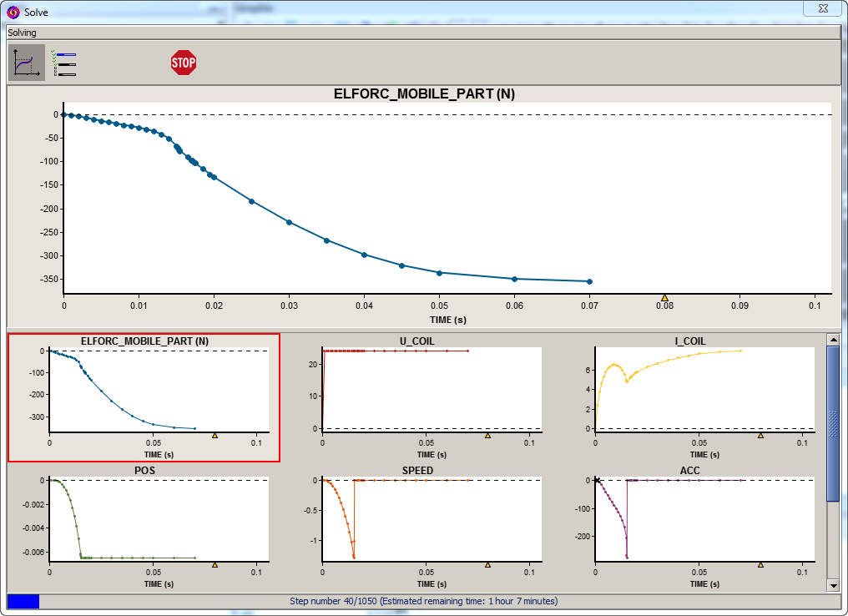Close the Solve window
Viewport: 848px width, 616px height.
point(821,8)
